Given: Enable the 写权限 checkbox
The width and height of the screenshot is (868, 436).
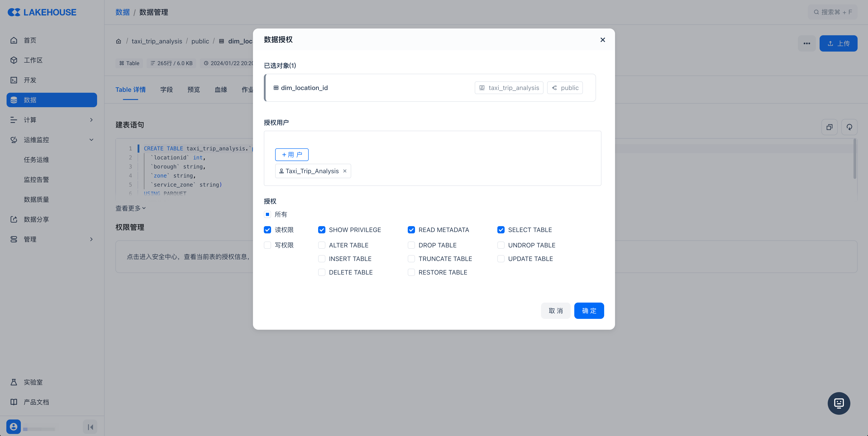Looking at the screenshot, I should tap(267, 245).
